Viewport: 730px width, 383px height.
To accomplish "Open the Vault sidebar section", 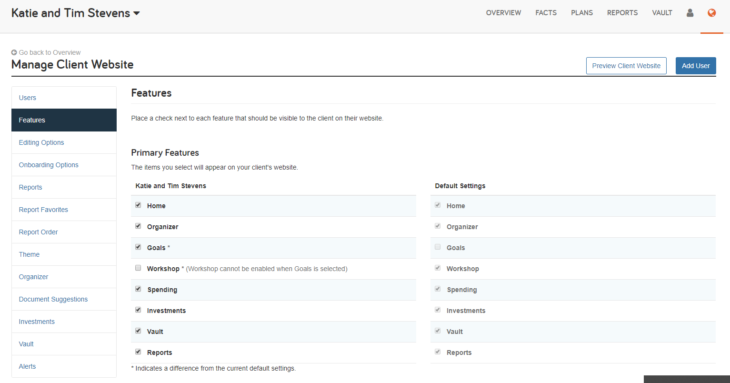I will (64, 344).
